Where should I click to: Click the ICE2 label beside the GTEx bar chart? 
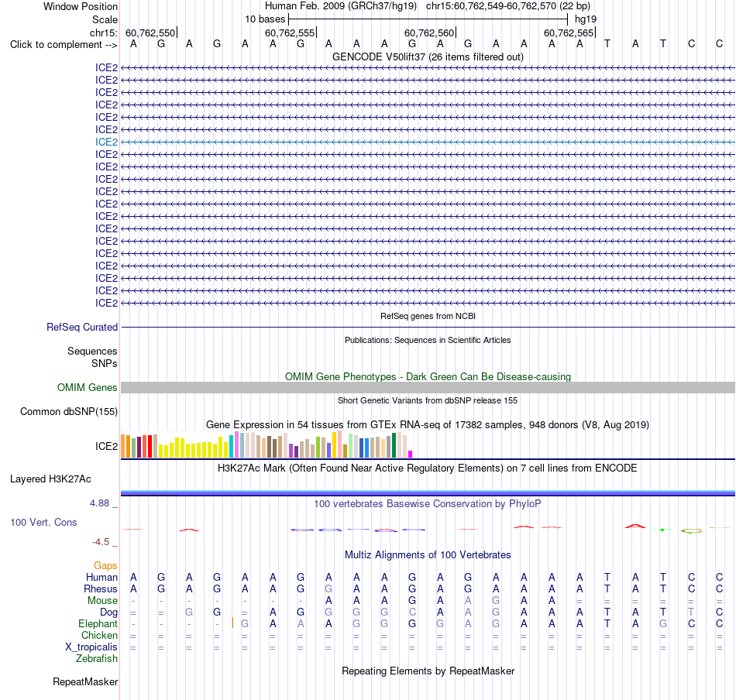(107, 446)
